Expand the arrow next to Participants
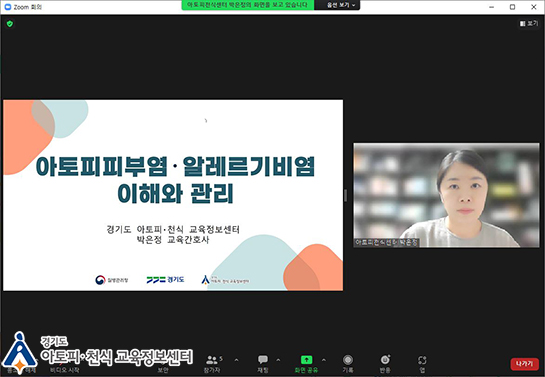The height and width of the screenshot is (377, 545). pos(236,360)
